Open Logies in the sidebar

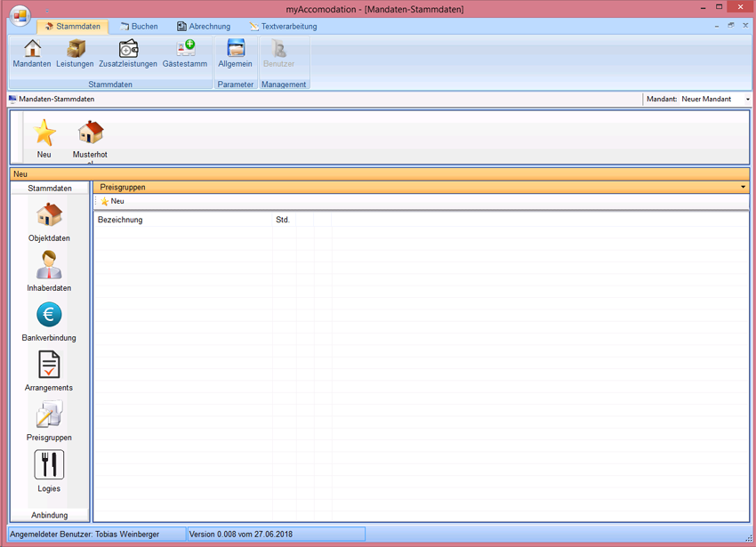coord(49,471)
